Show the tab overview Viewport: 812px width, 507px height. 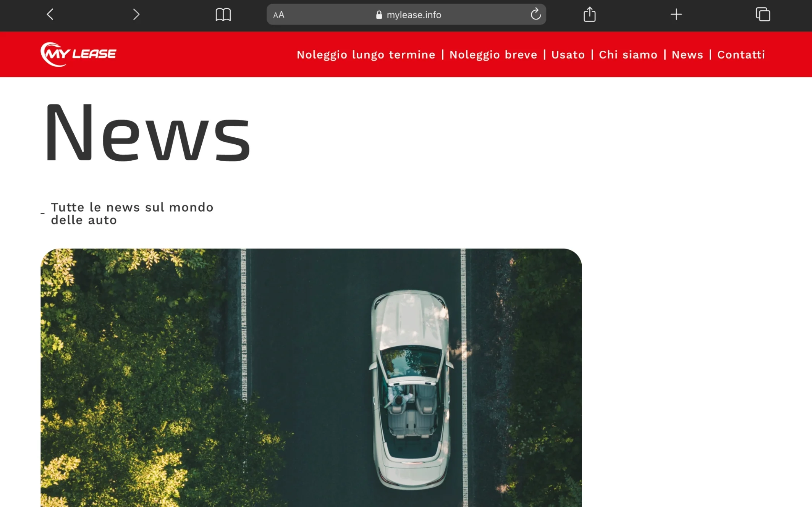coord(762,15)
